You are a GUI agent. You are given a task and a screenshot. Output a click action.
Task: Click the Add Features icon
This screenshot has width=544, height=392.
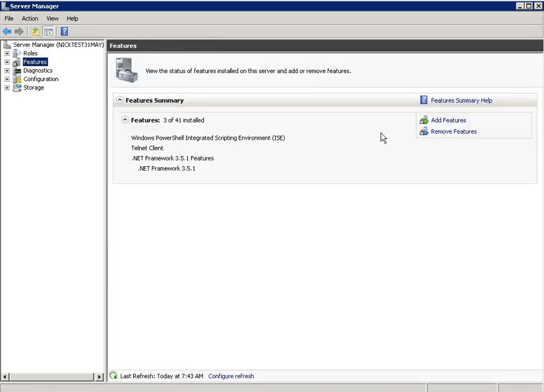(x=423, y=121)
